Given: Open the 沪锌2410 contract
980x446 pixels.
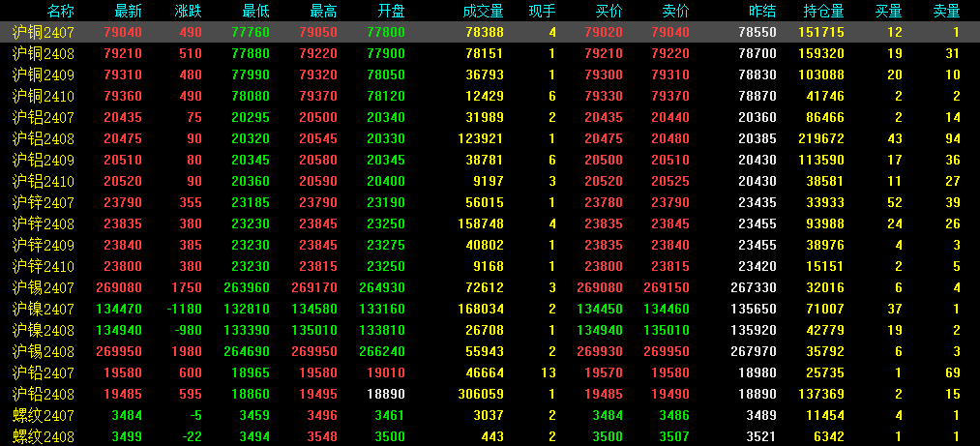Looking at the screenshot, I should pos(44,266).
